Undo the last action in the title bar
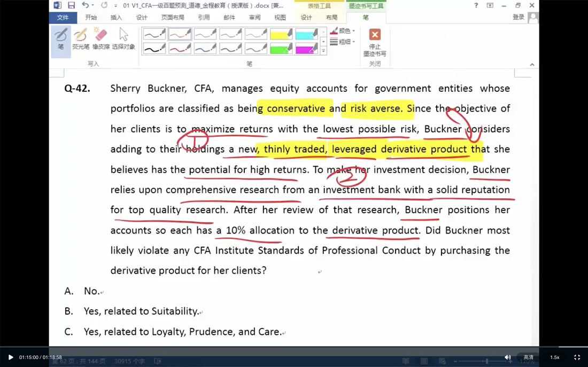Viewport: 588px width, 367px height. click(85, 5)
